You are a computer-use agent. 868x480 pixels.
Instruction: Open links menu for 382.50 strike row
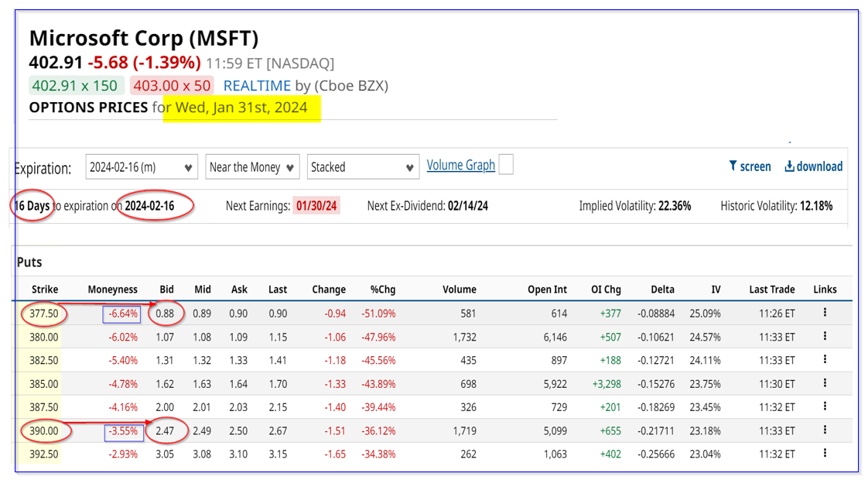coord(824,360)
